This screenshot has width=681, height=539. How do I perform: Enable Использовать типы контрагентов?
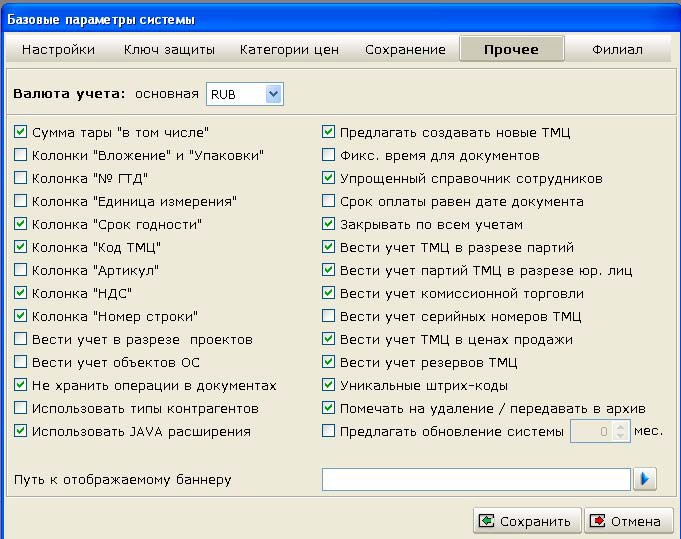point(20,408)
